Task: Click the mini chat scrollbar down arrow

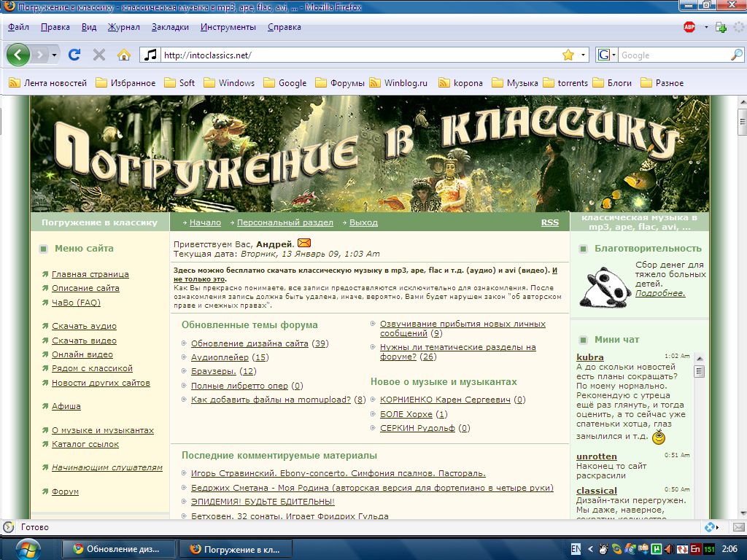Action: [x=699, y=513]
